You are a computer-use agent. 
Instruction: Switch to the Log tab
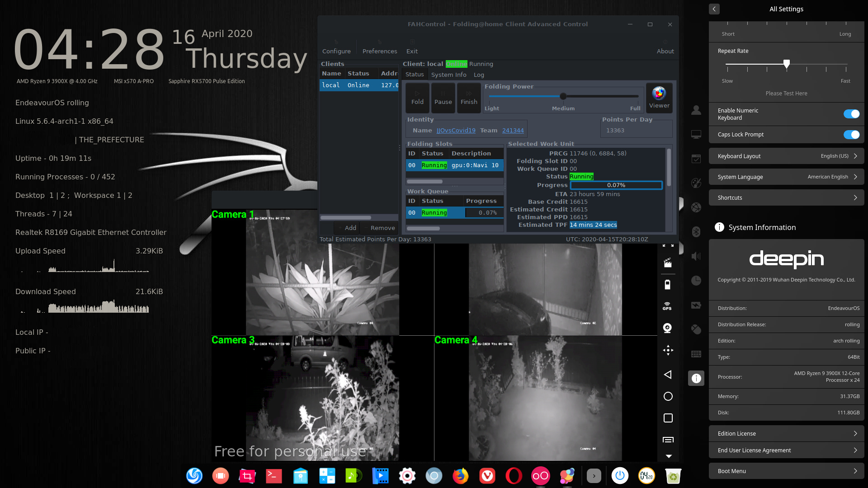[479, 75]
